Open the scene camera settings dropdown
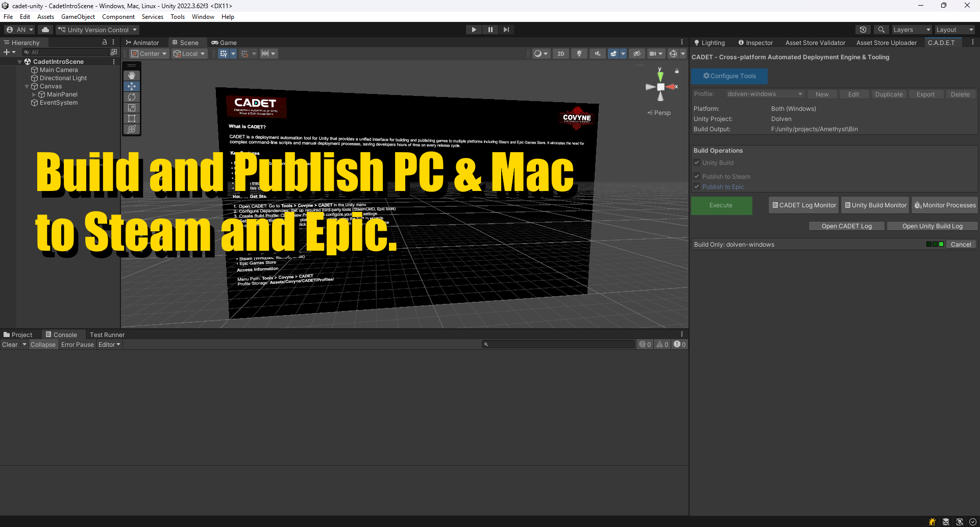This screenshot has height=527, width=980. pyautogui.click(x=656, y=54)
